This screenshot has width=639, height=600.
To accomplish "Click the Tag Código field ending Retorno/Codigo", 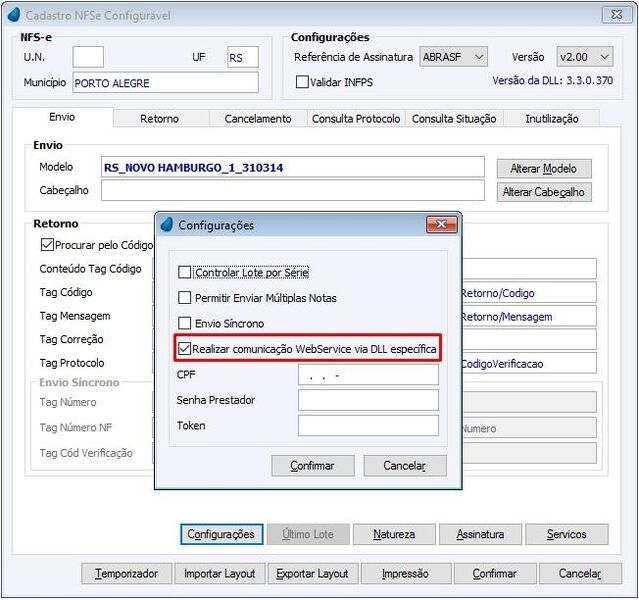I will point(529,292).
